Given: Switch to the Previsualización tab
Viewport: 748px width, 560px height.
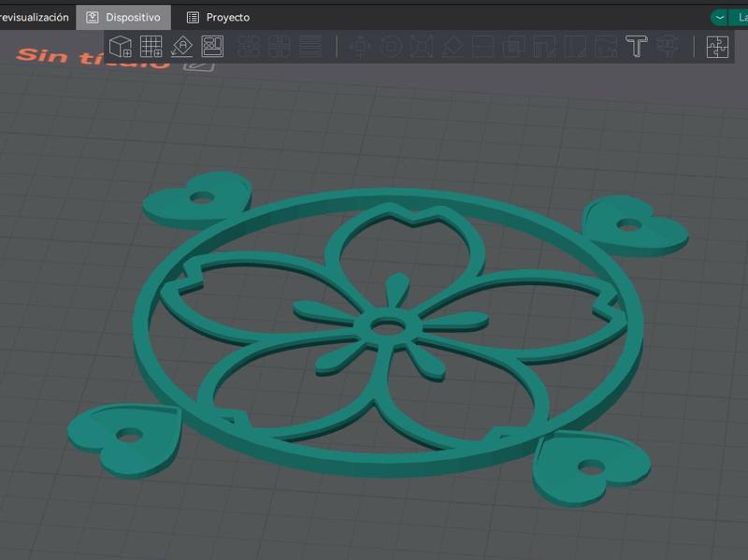Looking at the screenshot, I should point(35,15).
